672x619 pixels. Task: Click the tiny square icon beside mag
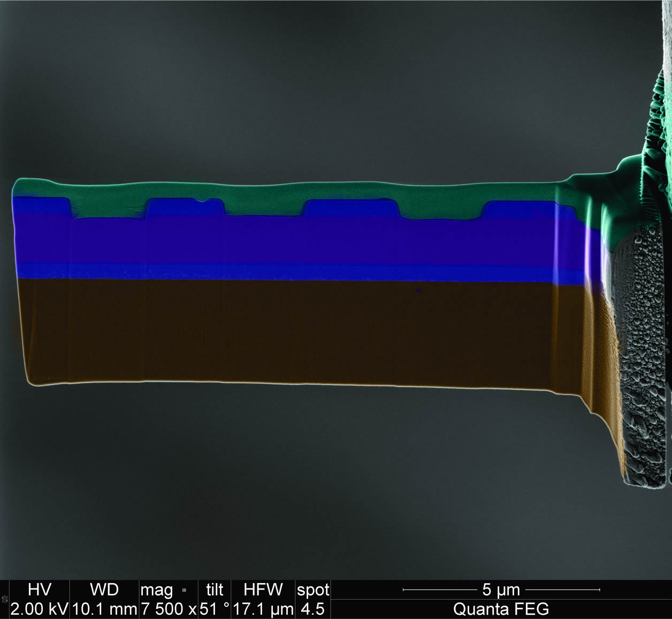(184, 591)
